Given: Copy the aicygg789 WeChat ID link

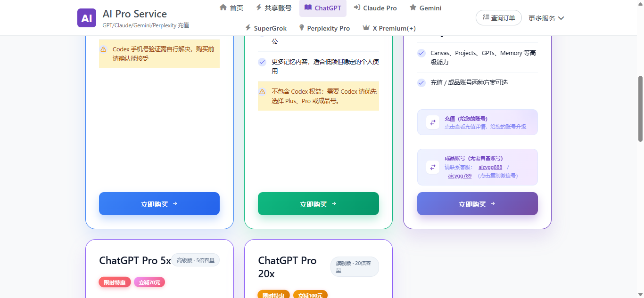Looking at the screenshot, I should [460, 176].
